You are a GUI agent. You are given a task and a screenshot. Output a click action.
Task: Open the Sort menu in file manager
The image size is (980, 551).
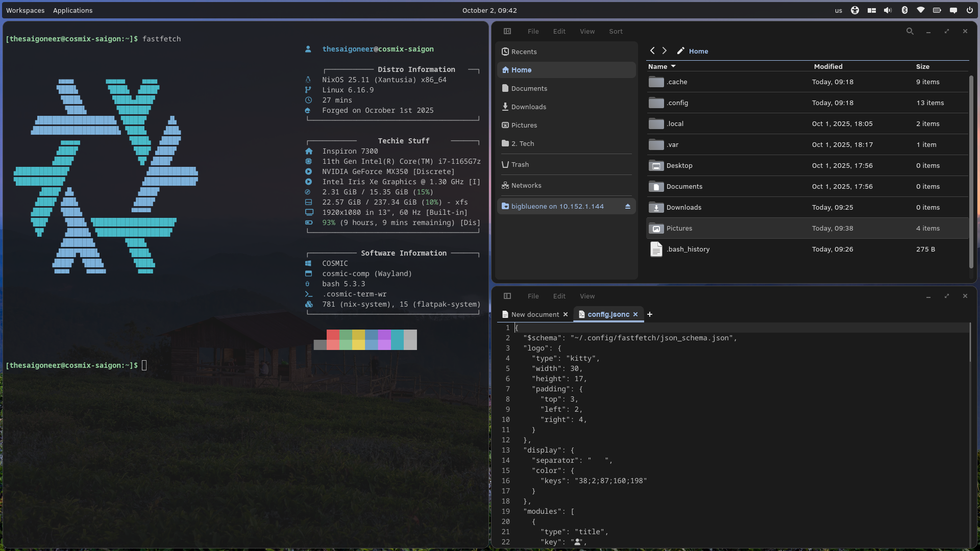616,31
